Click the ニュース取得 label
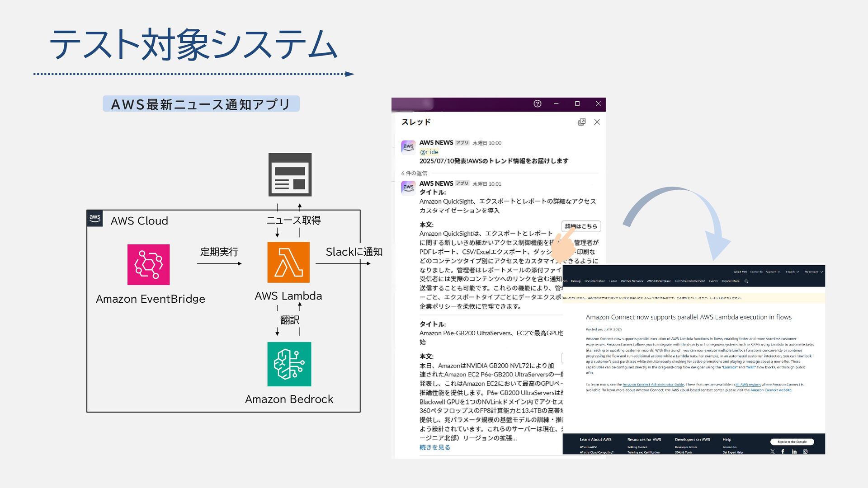 pos(293,220)
